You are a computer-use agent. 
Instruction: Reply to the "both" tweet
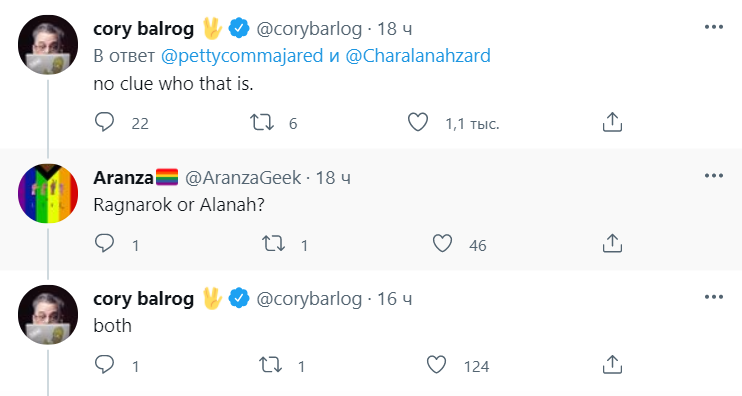pos(105,365)
